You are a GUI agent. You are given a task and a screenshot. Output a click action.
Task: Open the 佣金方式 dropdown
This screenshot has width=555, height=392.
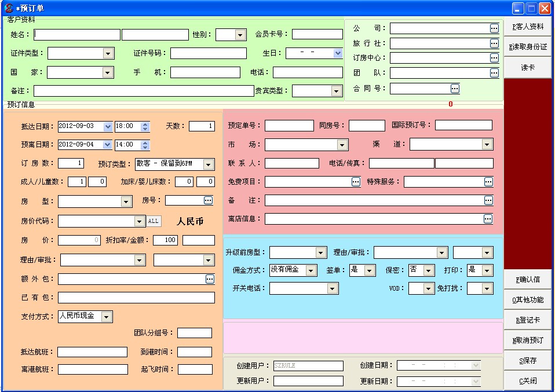pos(311,270)
